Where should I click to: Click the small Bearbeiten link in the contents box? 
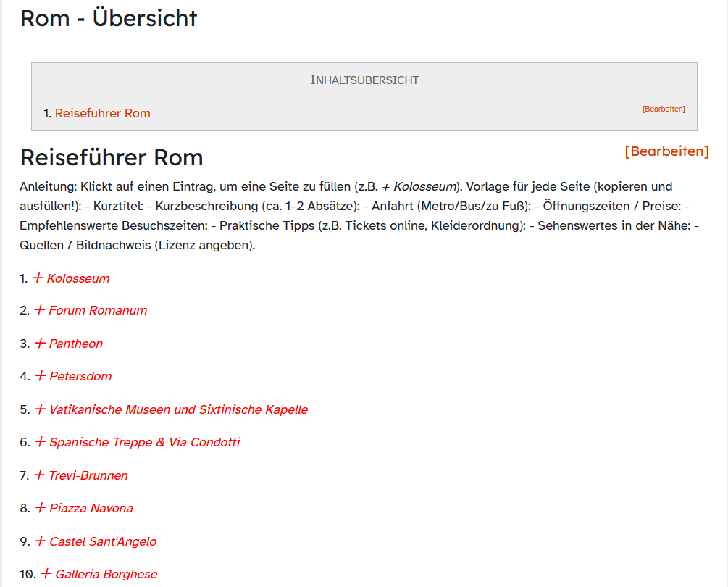click(664, 109)
